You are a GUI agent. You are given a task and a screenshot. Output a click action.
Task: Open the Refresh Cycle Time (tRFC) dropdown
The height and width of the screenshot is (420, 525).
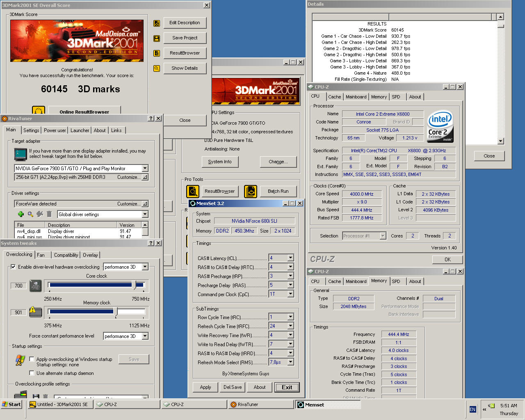(x=290, y=326)
